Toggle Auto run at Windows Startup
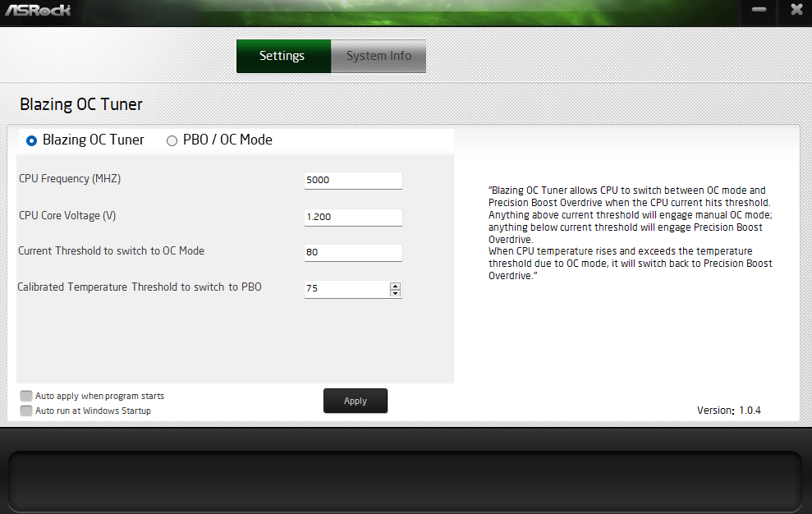The width and height of the screenshot is (812, 514). click(27, 411)
